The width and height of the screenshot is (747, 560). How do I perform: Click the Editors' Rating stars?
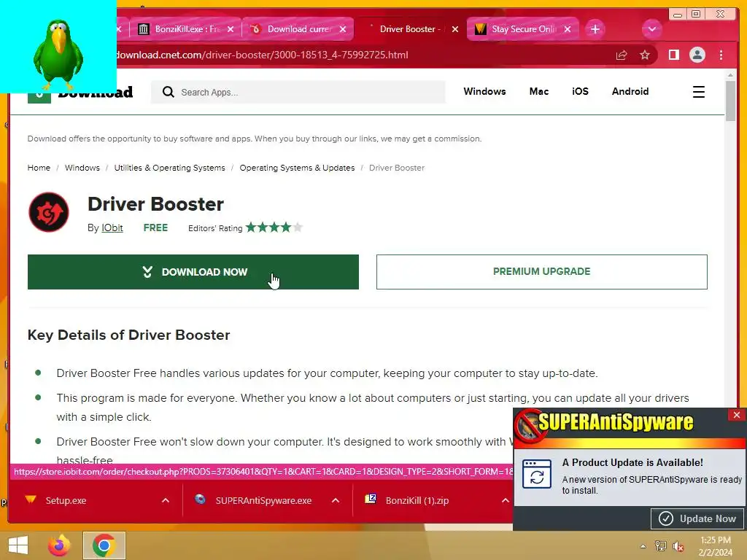click(274, 227)
